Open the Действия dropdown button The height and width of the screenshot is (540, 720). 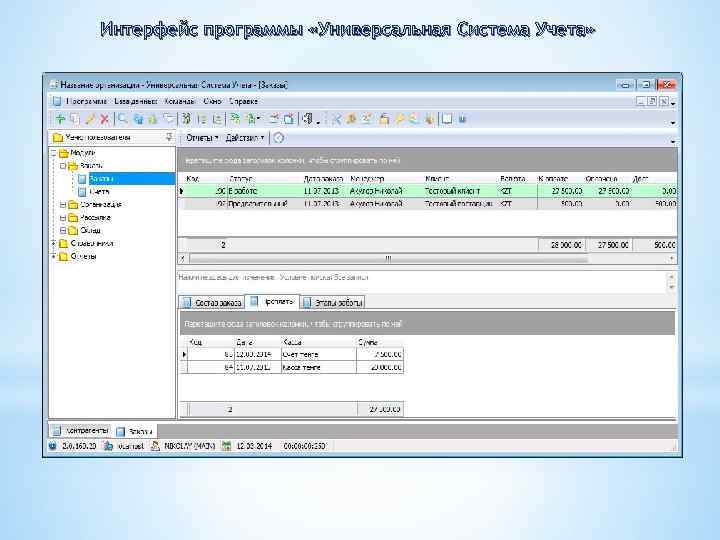pos(245,138)
